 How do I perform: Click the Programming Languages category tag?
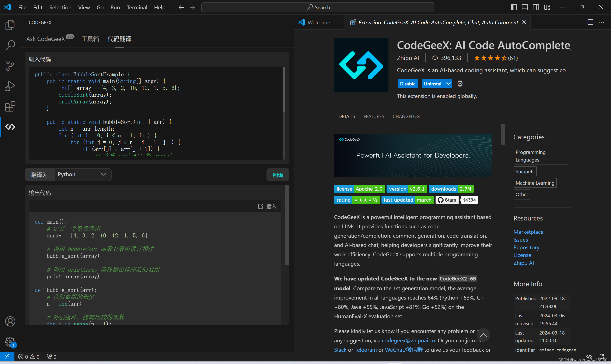[541, 156]
